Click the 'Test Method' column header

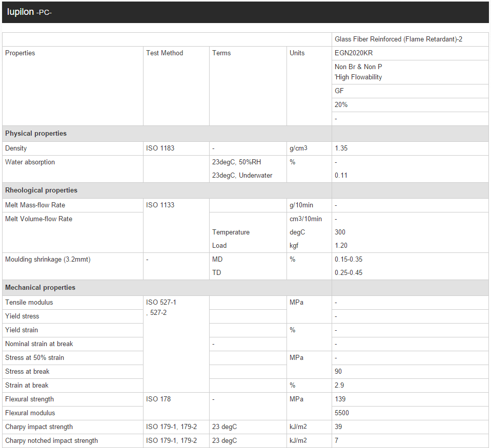point(165,53)
